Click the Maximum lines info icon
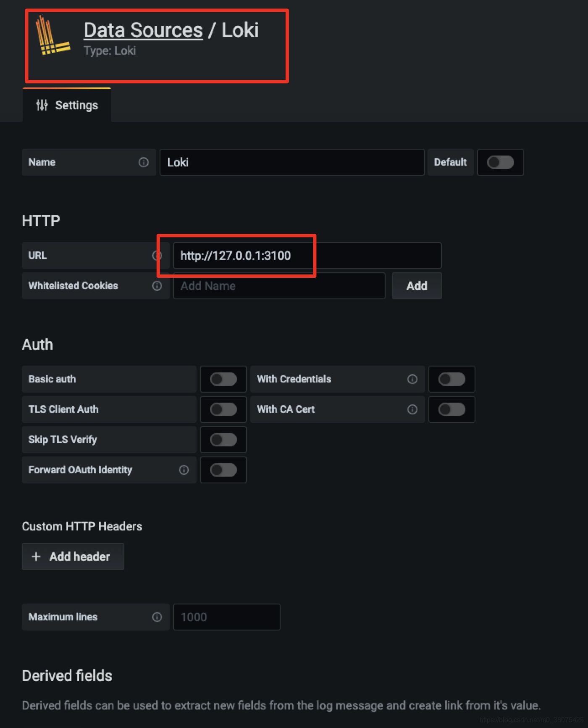The width and height of the screenshot is (588, 728). coord(157,617)
